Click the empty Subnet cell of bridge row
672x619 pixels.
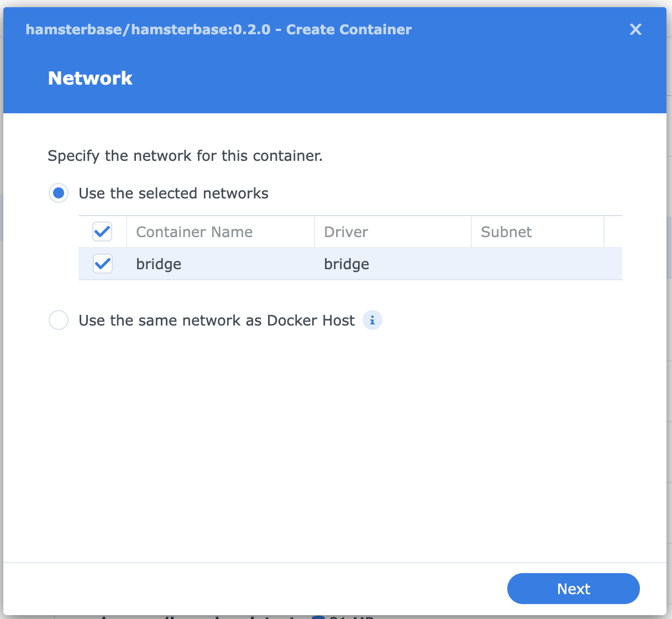pyautogui.click(x=537, y=264)
